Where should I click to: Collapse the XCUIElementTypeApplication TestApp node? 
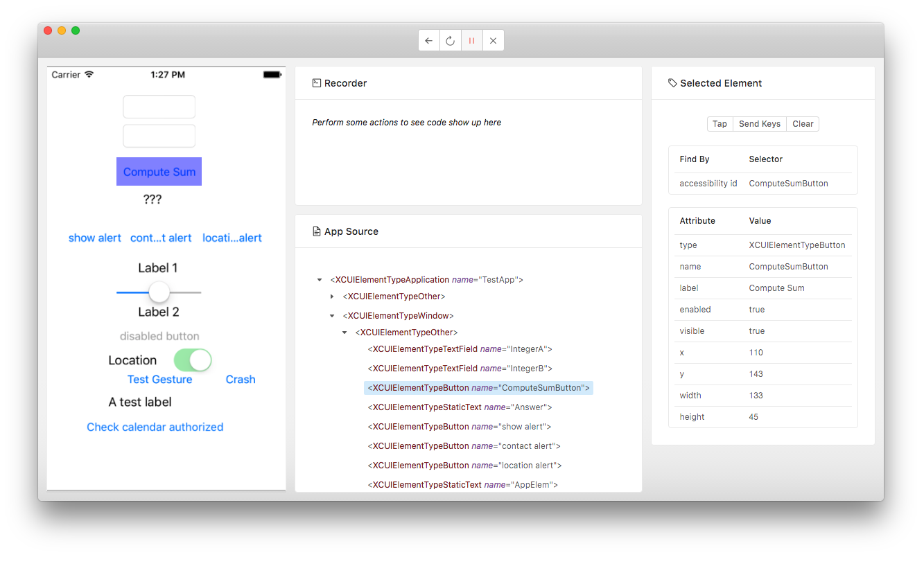[320, 280]
